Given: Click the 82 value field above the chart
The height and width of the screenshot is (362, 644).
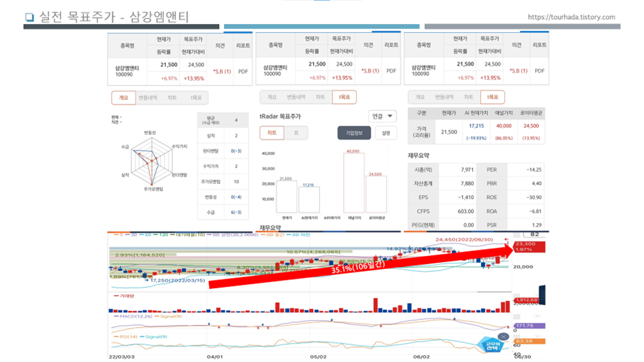Looking at the screenshot, I should click(534, 234).
